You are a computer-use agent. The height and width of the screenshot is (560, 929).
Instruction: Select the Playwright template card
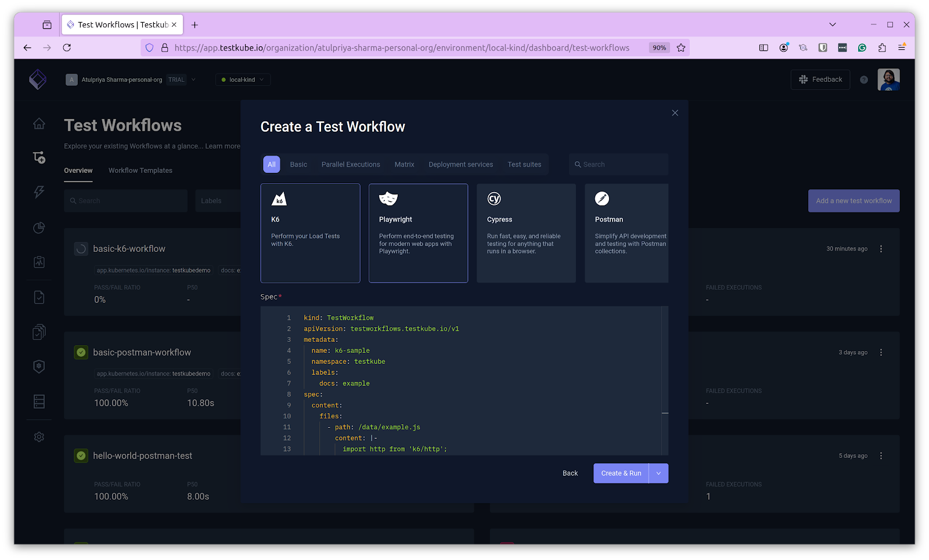tap(418, 233)
